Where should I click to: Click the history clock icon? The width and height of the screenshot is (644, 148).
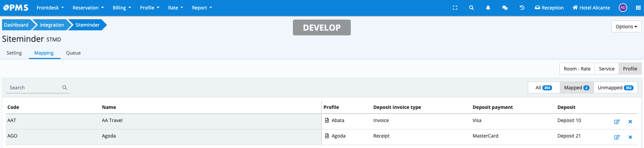pos(522,8)
